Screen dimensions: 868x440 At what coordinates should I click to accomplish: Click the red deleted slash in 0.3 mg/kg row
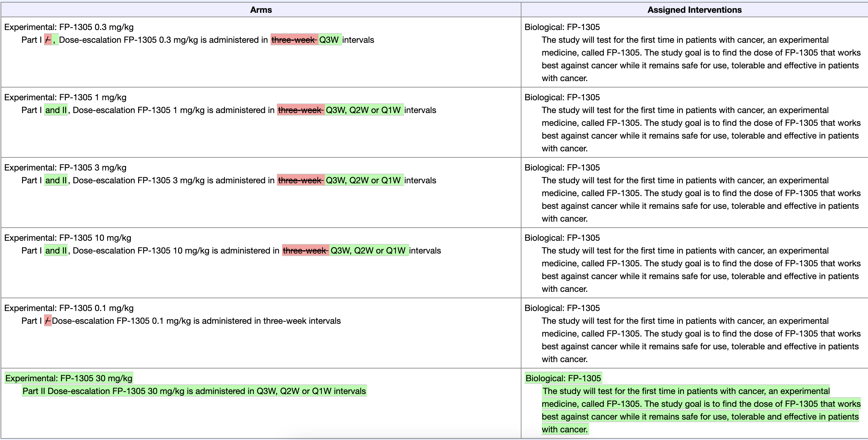(x=48, y=40)
